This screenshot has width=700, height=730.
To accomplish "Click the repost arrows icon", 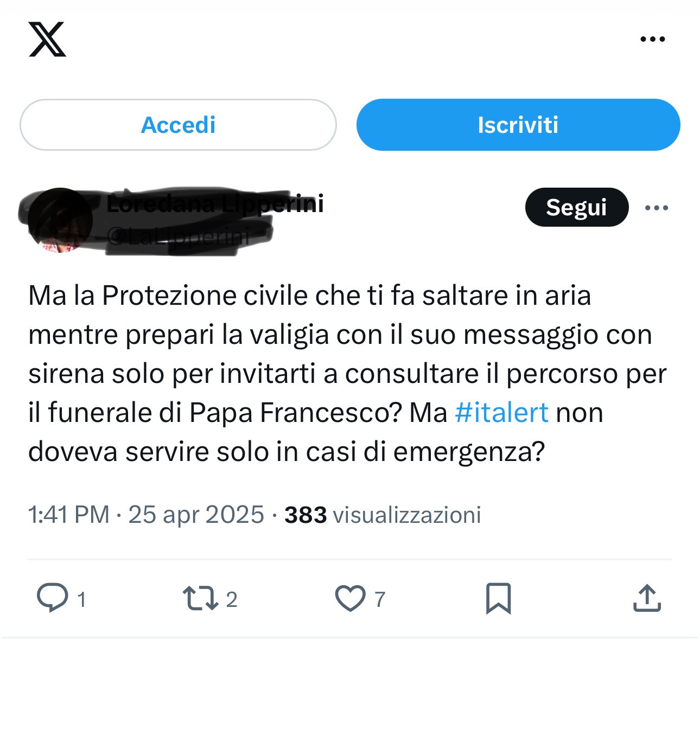I will 201,599.
